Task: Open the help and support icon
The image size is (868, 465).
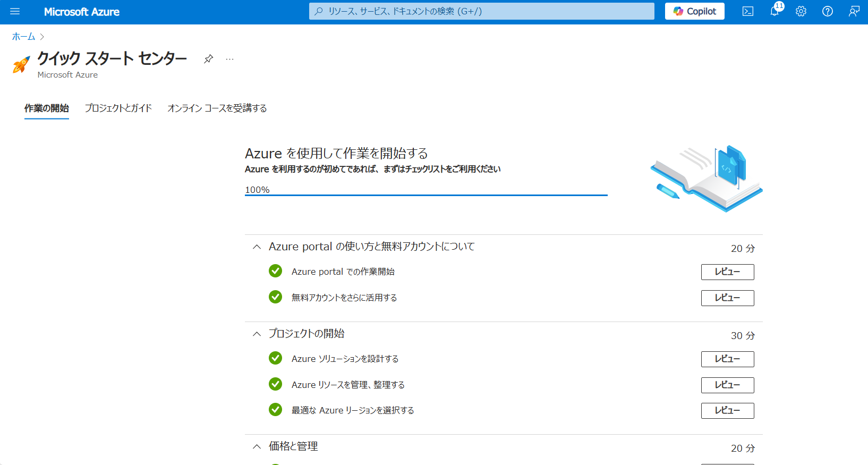Action: [828, 11]
